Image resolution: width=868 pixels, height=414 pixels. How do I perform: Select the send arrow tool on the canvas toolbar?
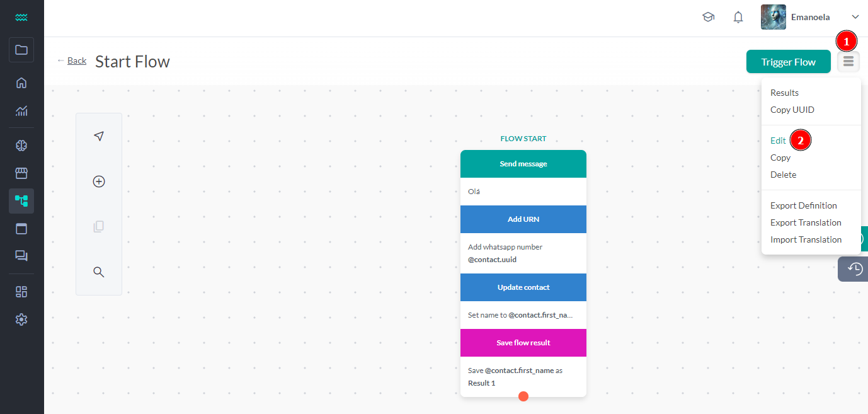[x=98, y=135]
